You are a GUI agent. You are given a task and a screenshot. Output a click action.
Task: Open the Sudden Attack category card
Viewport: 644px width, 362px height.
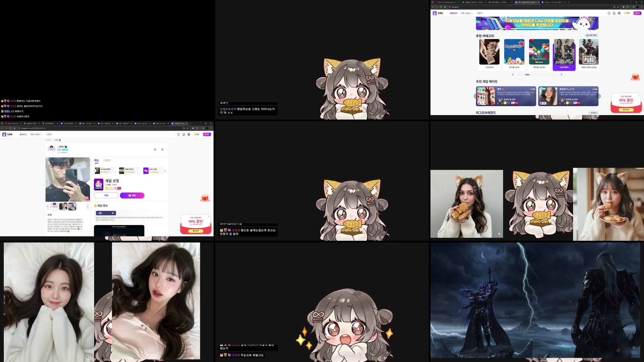564,55
